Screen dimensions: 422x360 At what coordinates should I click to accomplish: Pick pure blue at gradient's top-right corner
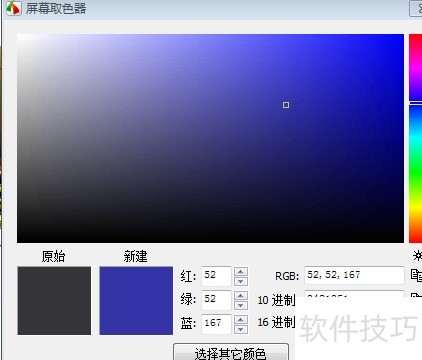(x=402, y=35)
